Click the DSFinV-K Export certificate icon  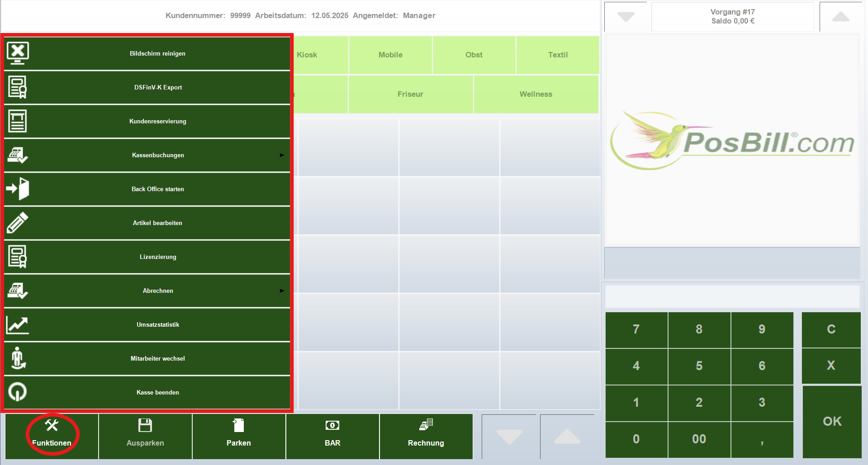pyautogui.click(x=18, y=87)
